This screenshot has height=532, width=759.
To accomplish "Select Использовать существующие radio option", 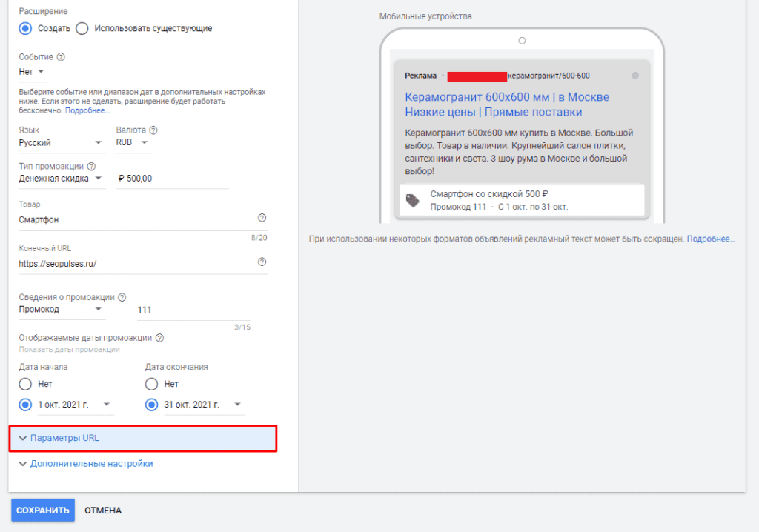I will tap(82, 29).
